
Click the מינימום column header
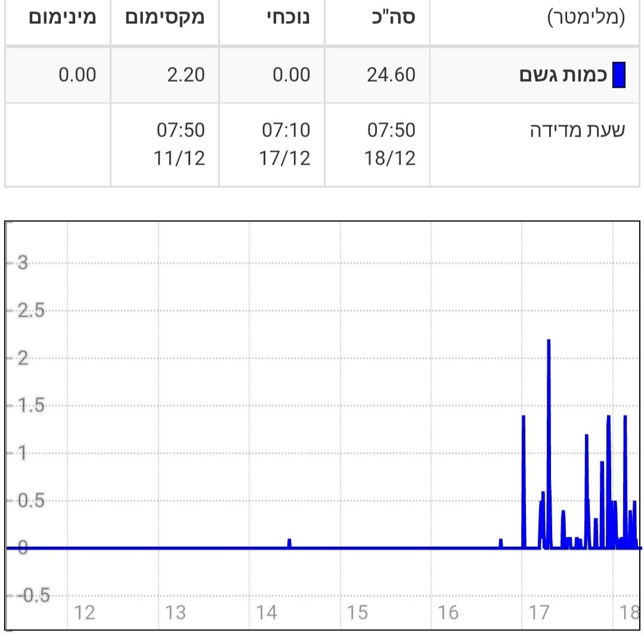click(62, 17)
